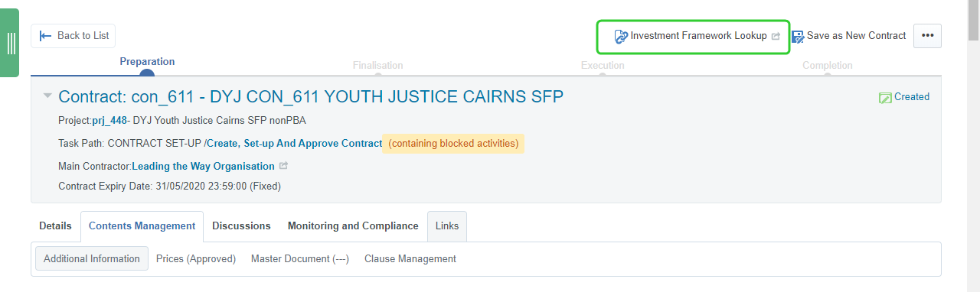Open the prj_448 project link

[109, 120]
